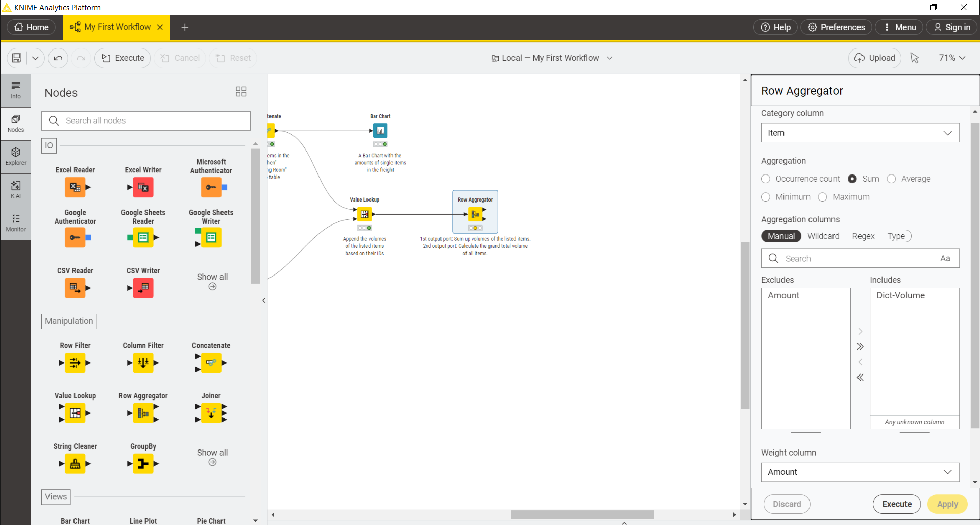Select the Concatenate node icon
980x525 pixels.
210,363
